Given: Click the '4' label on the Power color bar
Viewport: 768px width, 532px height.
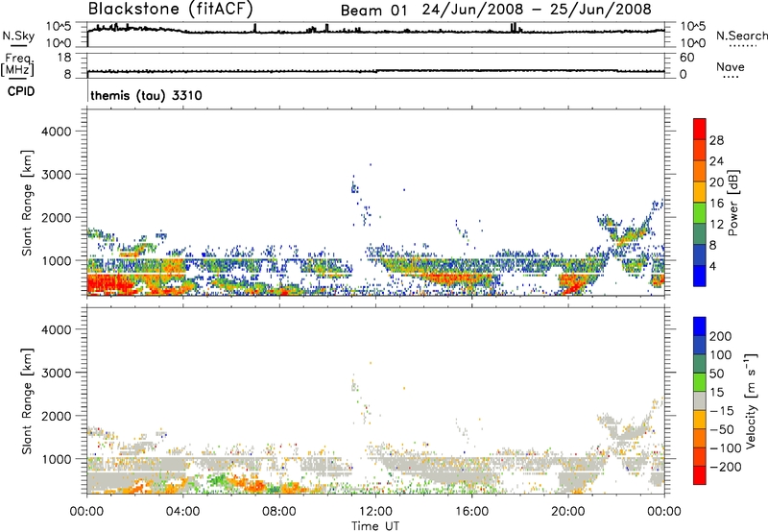Looking at the screenshot, I should pos(713,266).
